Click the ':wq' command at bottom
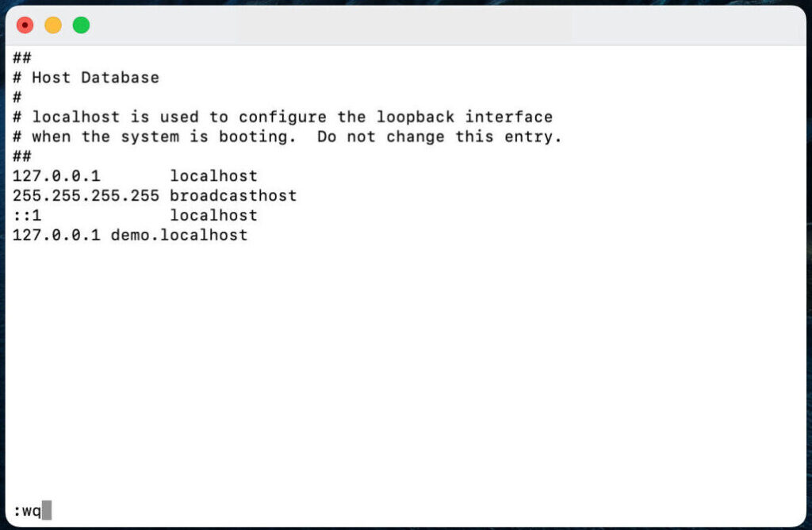Image resolution: width=812 pixels, height=530 pixels. (27, 511)
